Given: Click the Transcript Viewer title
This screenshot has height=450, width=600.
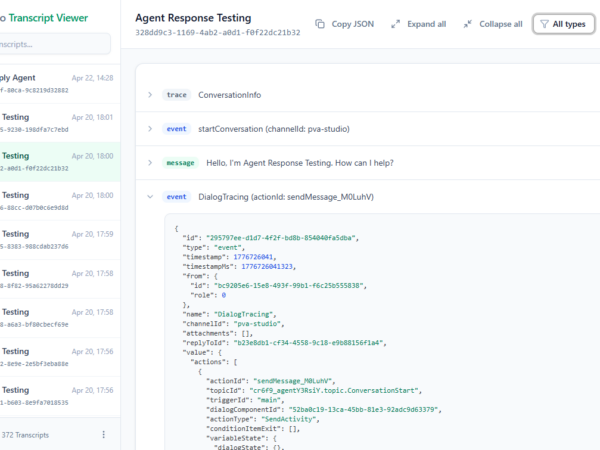Looking at the screenshot, I should 48,18.
